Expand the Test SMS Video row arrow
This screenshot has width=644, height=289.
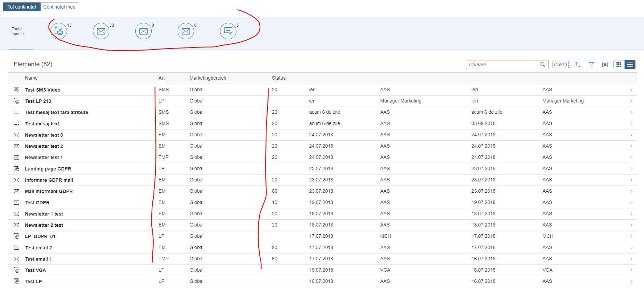pos(631,90)
